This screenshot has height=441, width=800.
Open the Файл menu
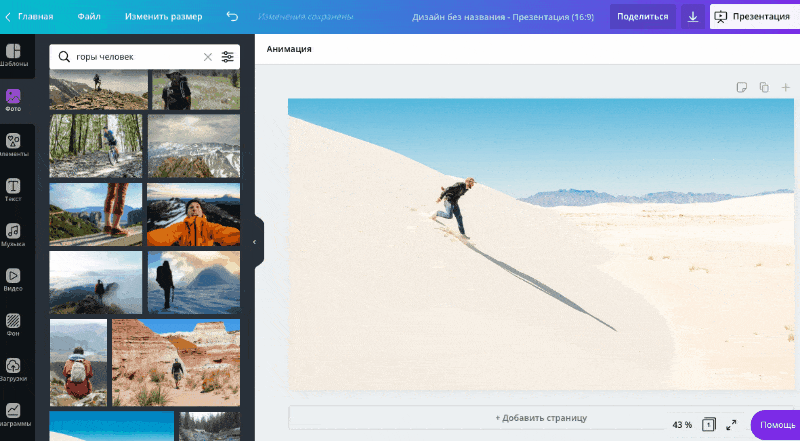click(89, 17)
